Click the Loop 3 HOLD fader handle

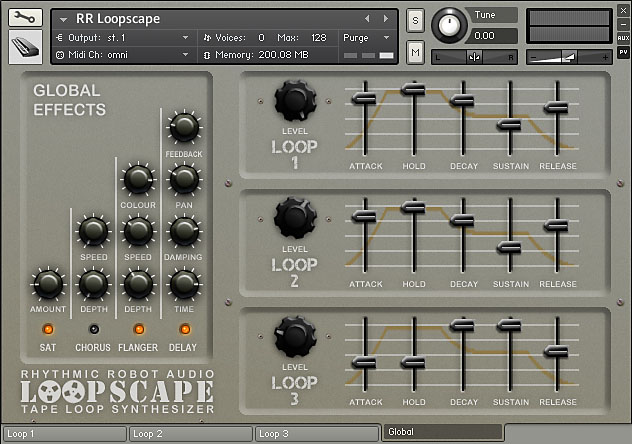(x=413, y=363)
